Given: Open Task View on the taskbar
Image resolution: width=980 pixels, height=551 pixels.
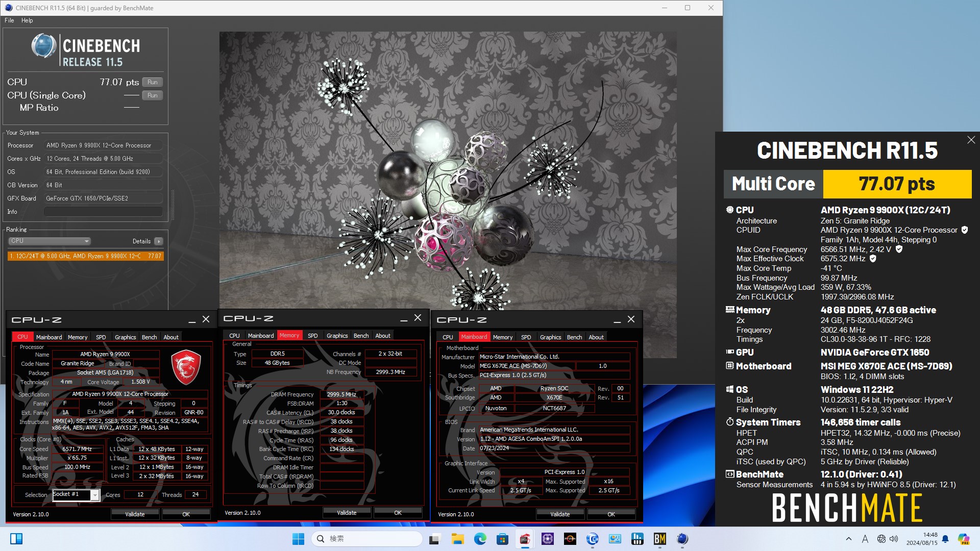Looking at the screenshot, I should pyautogui.click(x=435, y=539).
